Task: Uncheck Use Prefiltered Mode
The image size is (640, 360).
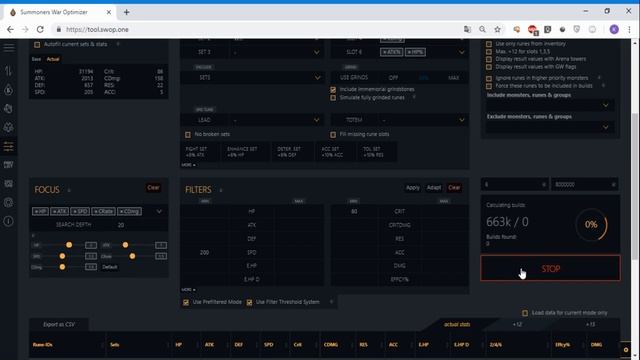Action: click(x=186, y=302)
